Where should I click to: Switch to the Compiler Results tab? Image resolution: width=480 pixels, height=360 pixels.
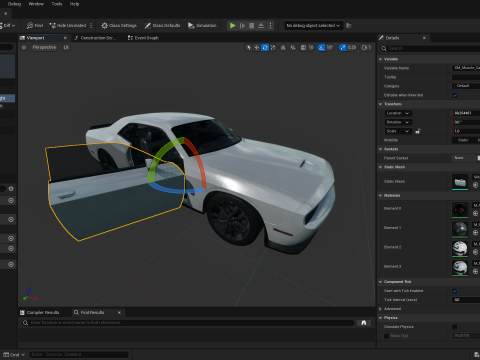point(40,312)
